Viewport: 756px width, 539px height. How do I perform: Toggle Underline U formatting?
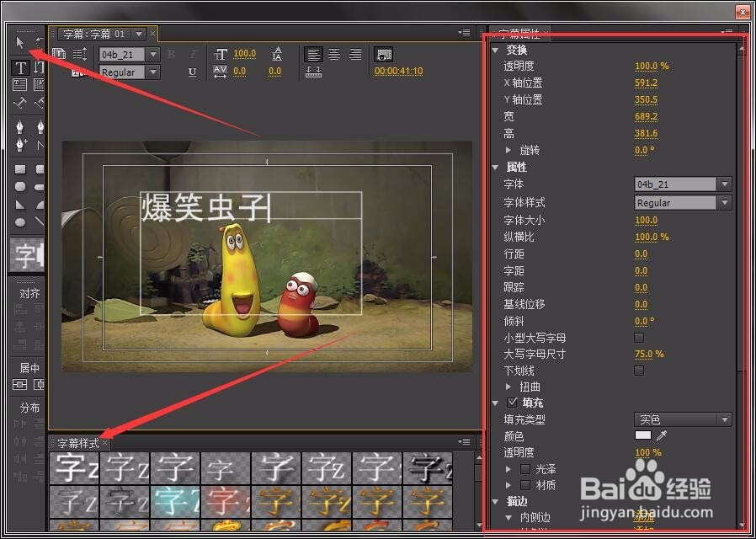point(193,72)
